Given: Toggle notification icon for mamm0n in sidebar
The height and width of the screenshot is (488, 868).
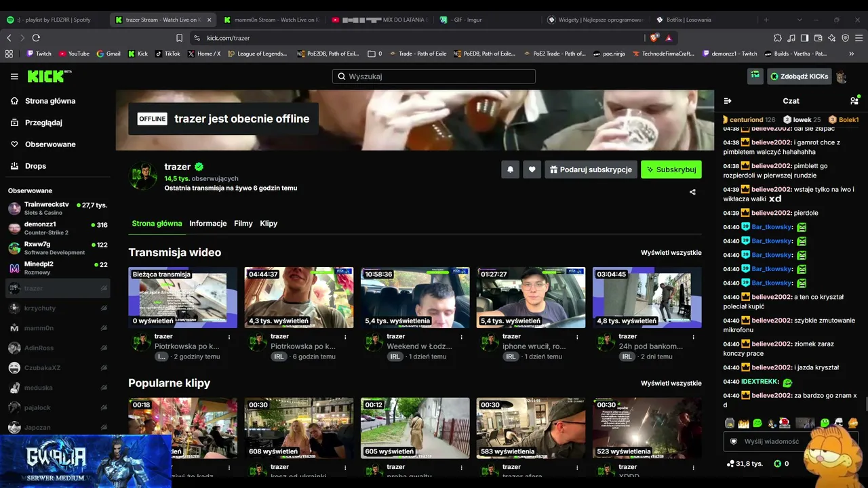Looking at the screenshot, I should point(104,328).
